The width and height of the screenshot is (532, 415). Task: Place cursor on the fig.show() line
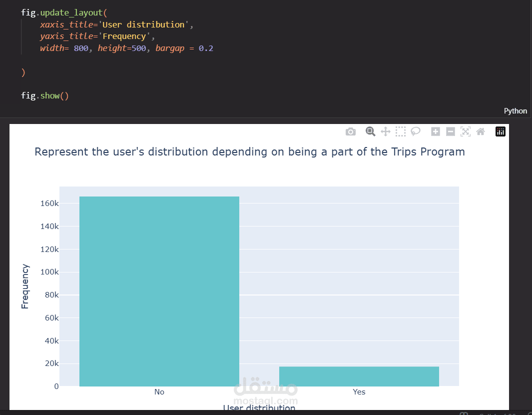pos(45,95)
